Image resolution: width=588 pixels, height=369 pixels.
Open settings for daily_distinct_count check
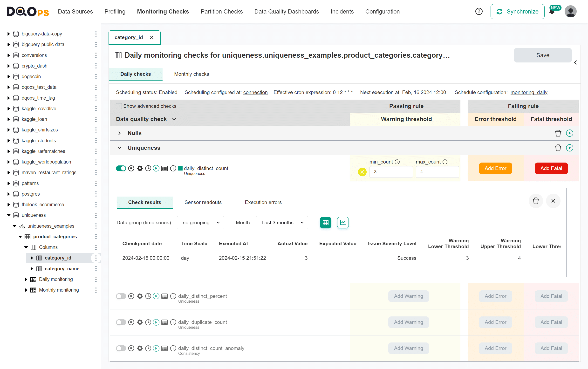140,168
